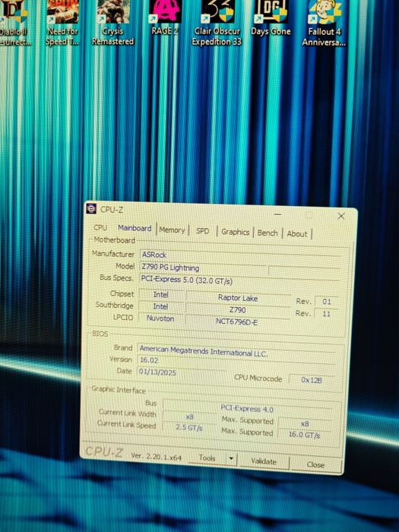This screenshot has height=532, width=399.
Task: Click the Tools button
Action: coord(207,458)
